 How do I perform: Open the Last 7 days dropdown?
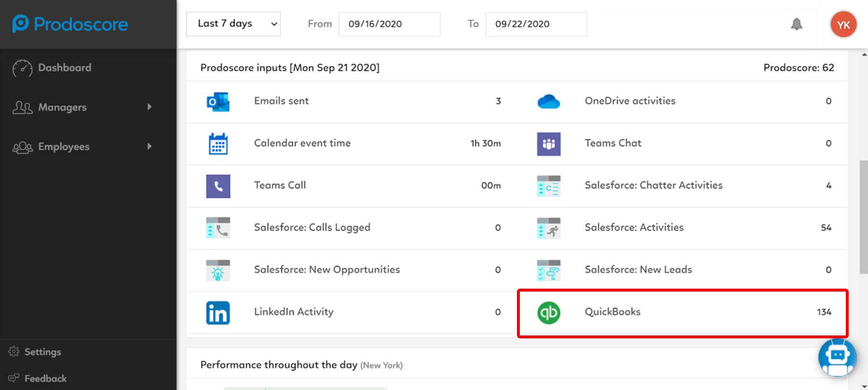coord(233,24)
